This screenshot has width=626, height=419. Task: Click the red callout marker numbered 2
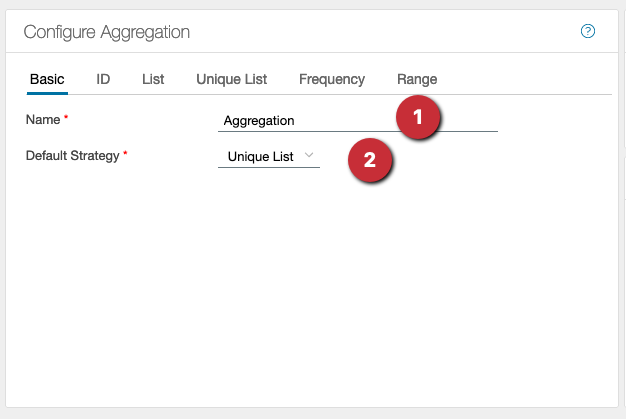[369, 159]
